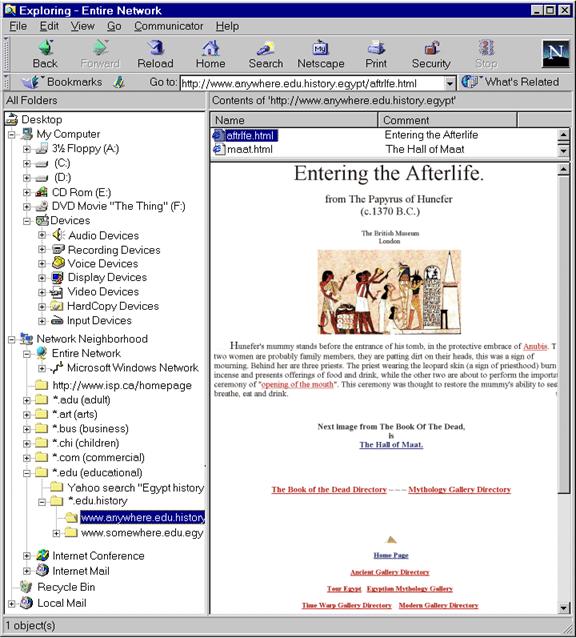Open the Recycle Bin icon
576x638 pixels.
tap(26, 587)
